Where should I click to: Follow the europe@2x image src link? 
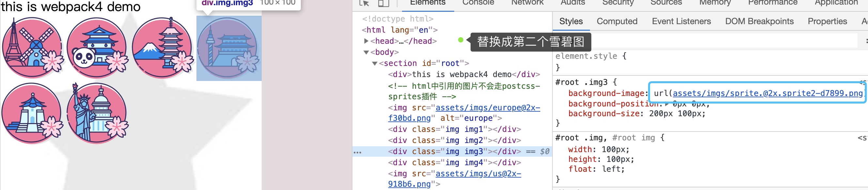click(x=488, y=108)
